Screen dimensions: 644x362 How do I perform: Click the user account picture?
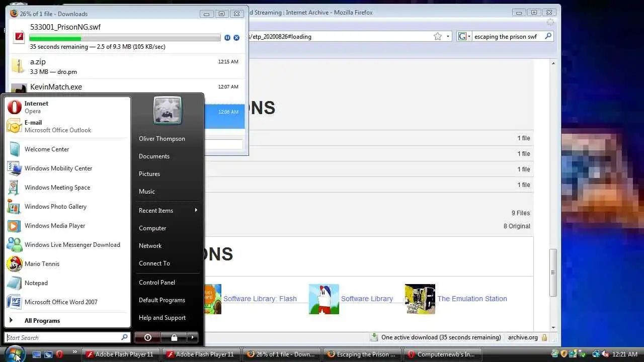click(x=168, y=110)
